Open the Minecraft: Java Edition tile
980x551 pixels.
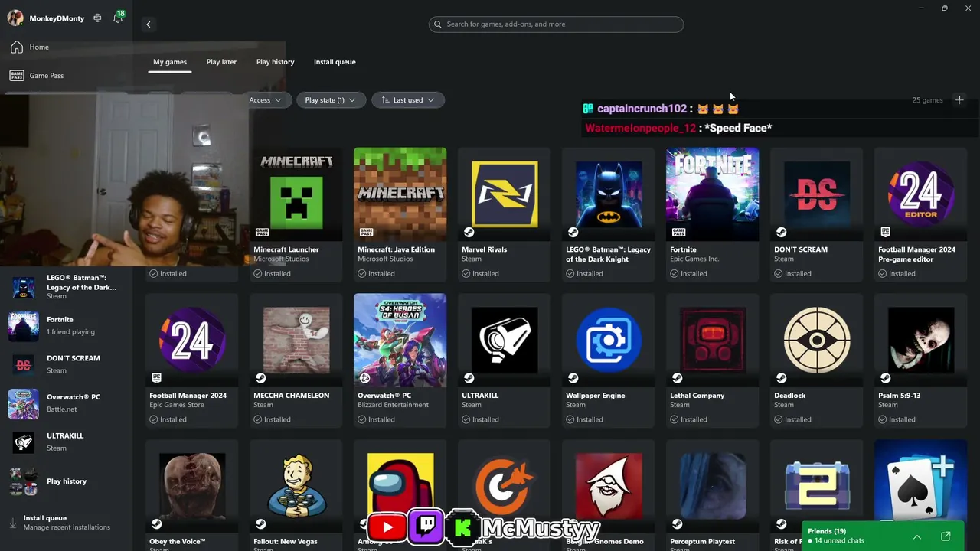pos(400,214)
